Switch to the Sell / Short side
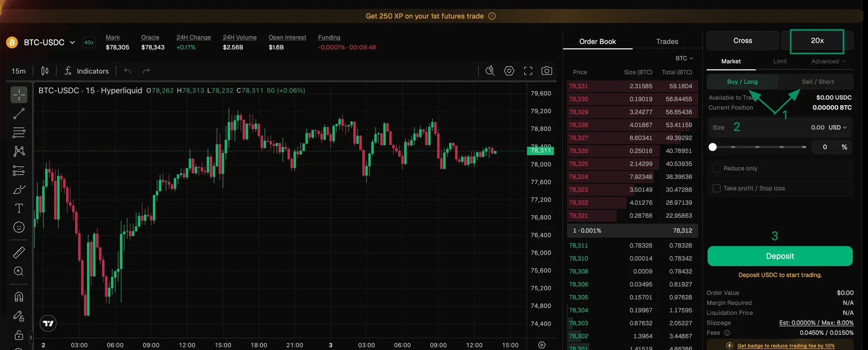 tap(818, 82)
